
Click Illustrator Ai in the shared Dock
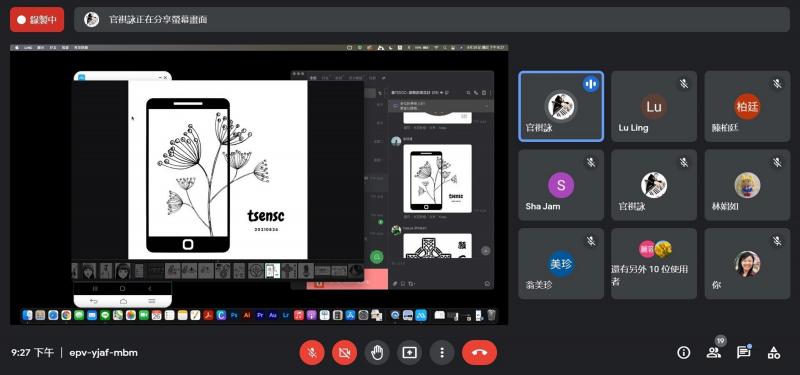click(x=247, y=315)
